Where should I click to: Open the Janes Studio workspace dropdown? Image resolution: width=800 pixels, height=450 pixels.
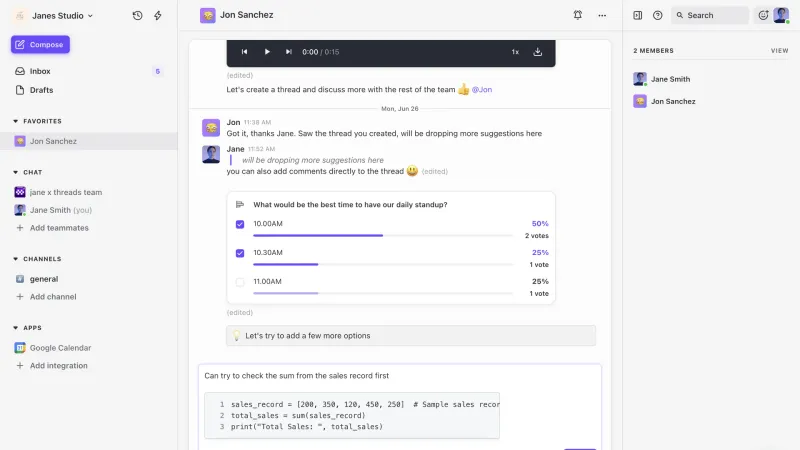coord(62,16)
